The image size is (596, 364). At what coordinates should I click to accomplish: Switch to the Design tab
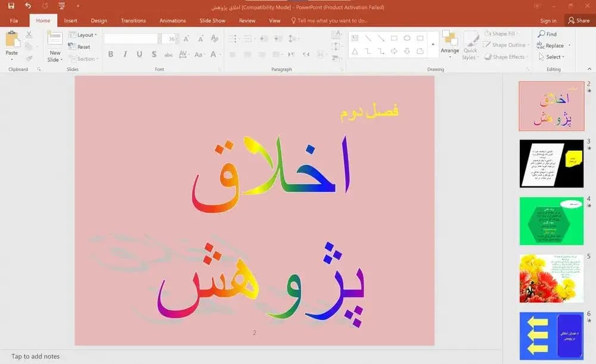click(99, 20)
